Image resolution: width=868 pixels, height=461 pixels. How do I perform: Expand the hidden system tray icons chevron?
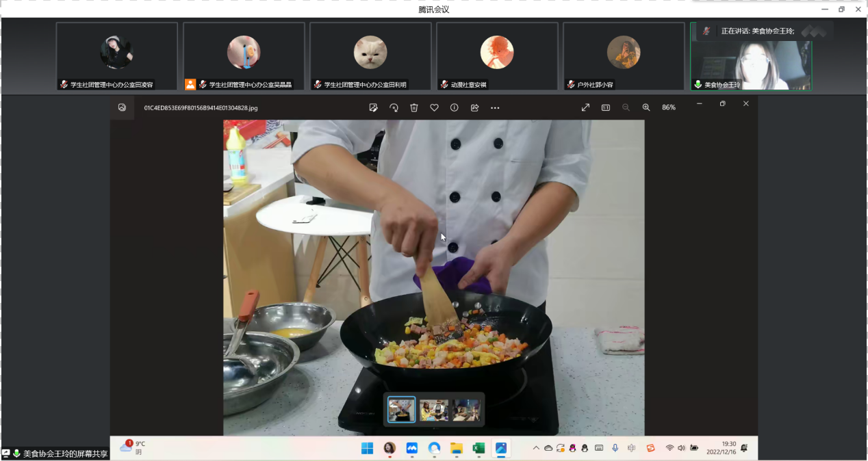click(536, 448)
